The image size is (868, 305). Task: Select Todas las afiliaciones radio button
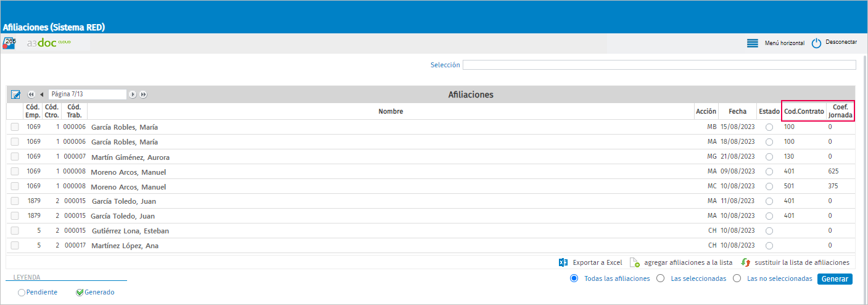(574, 278)
